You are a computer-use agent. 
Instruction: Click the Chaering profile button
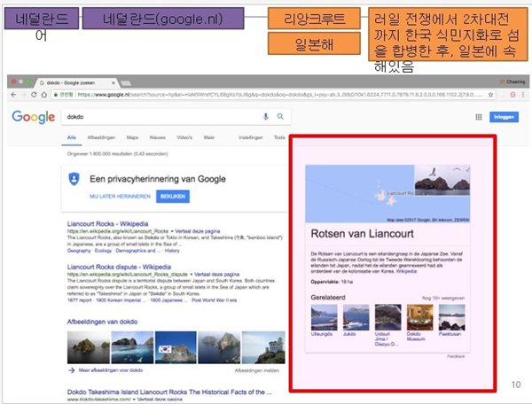click(x=512, y=82)
